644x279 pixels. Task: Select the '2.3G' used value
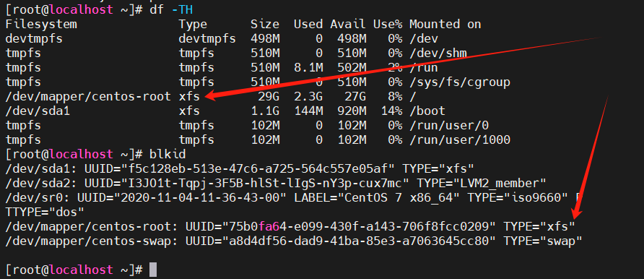pos(308,97)
